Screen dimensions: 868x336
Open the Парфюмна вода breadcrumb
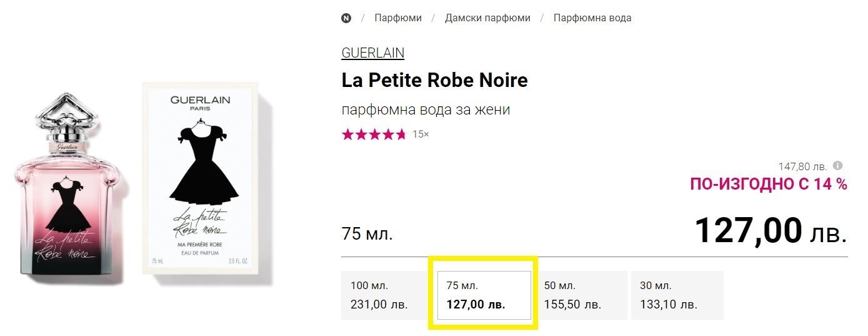click(x=592, y=18)
